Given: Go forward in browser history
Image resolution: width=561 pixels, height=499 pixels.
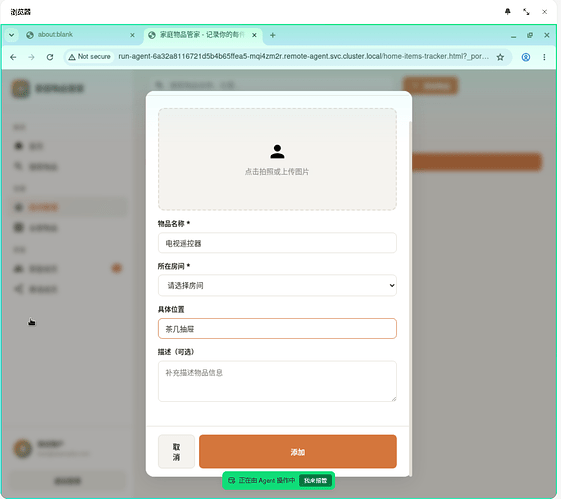Looking at the screenshot, I should point(31,57).
